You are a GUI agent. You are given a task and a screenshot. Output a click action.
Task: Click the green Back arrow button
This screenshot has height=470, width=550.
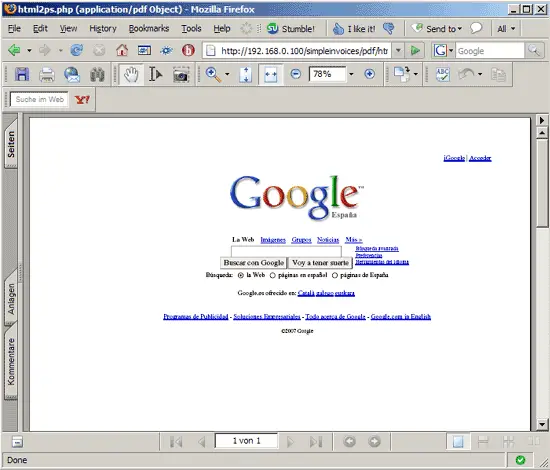(x=14, y=51)
